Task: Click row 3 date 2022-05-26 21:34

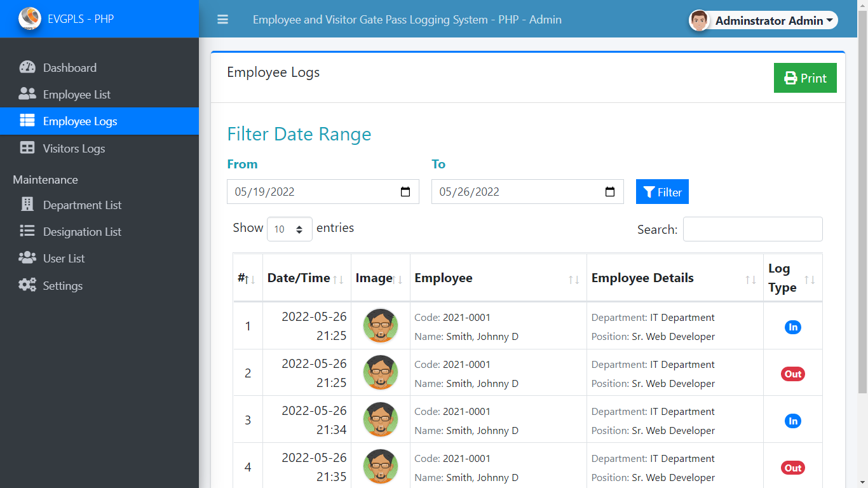Action: 315,420
